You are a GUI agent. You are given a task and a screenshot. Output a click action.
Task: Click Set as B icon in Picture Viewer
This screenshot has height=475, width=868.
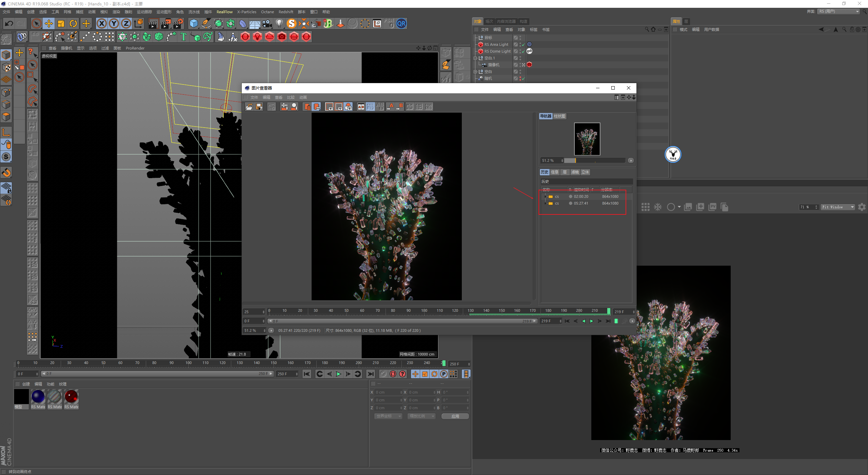click(400, 107)
